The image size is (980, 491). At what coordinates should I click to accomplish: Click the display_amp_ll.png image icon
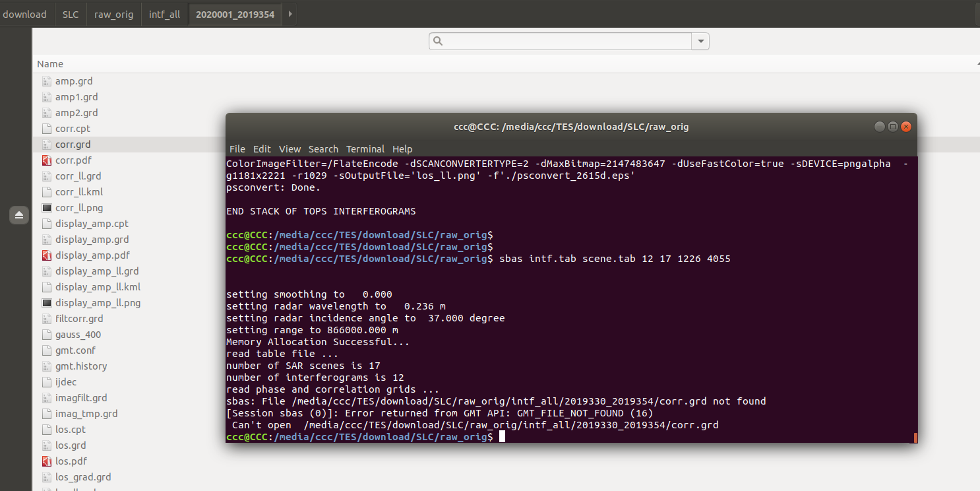(x=46, y=303)
